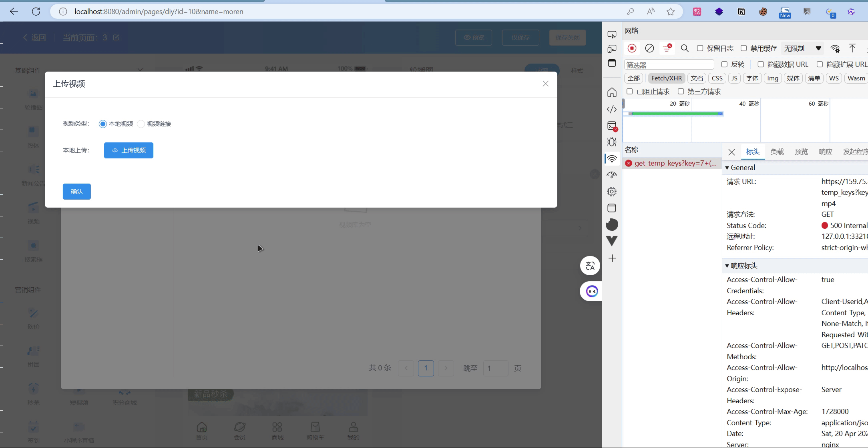Screen dimensions: 868x448
Task: Collapse the General section in request headers
Action: pyautogui.click(x=727, y=168)
